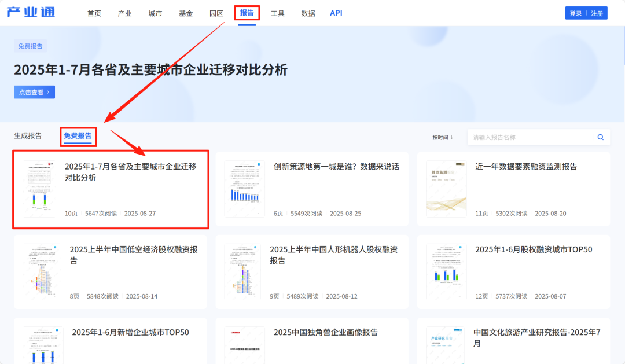Screen dimensions: 625x364
Task: Click the 免费报告 banner tag
Action: [30, 46]
